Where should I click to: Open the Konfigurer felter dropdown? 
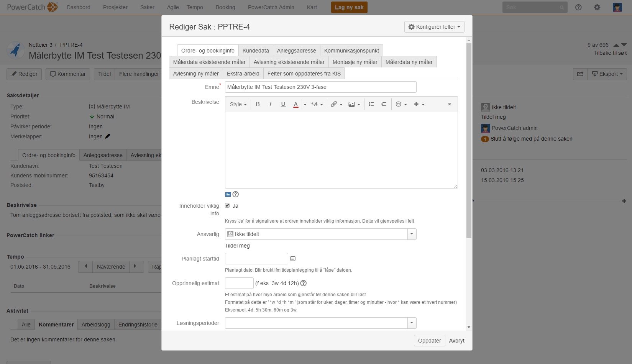(434, 27)
